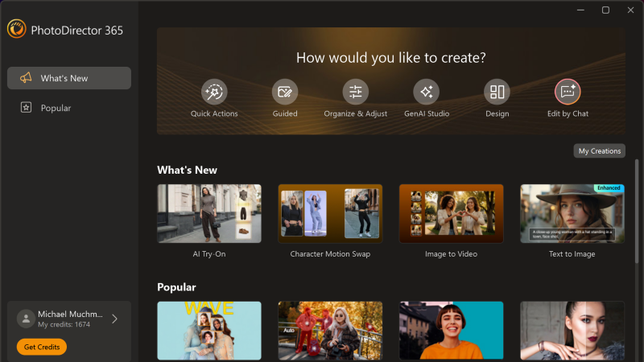Click the My credits: 1674 text
This screenshot has width=644, height=362.
[x=64, y=324]
